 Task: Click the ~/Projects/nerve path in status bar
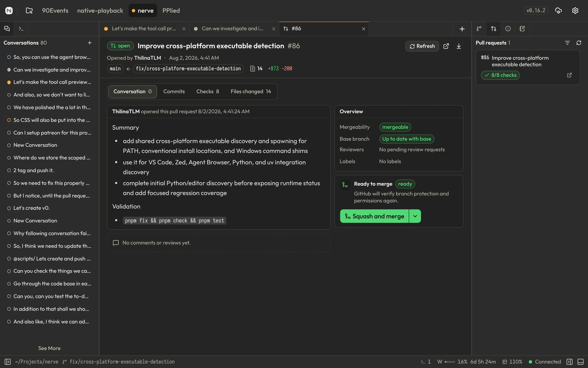click(37, 362)
